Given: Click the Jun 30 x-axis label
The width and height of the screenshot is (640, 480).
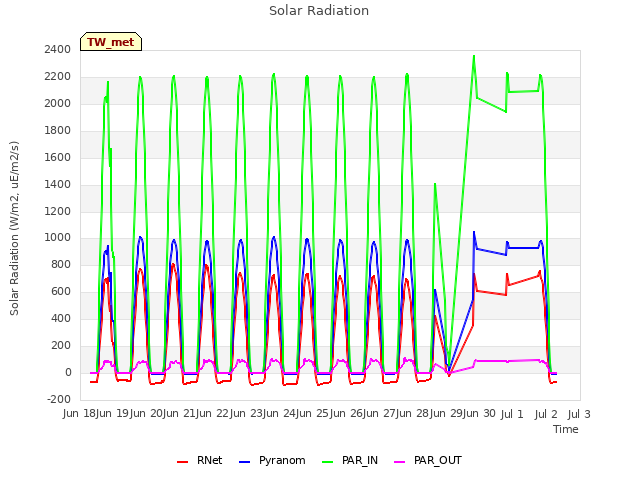Looking at the screenshot, I should point(480,413).
